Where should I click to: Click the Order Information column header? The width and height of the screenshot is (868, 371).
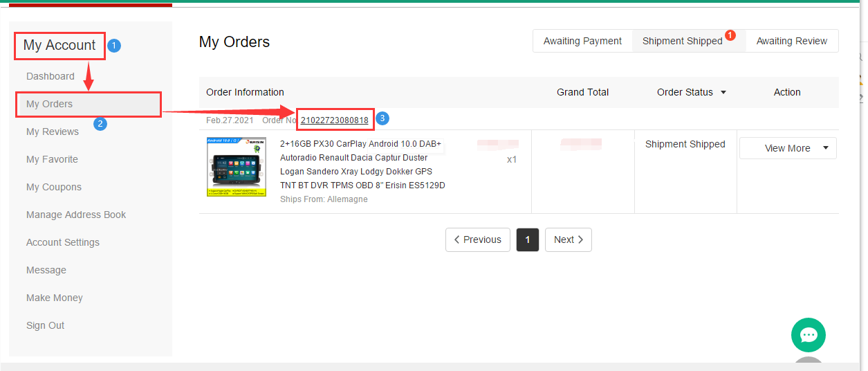245,92
